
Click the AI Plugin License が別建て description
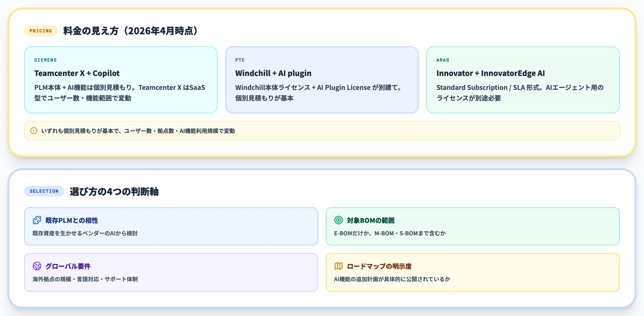(319, 93)
